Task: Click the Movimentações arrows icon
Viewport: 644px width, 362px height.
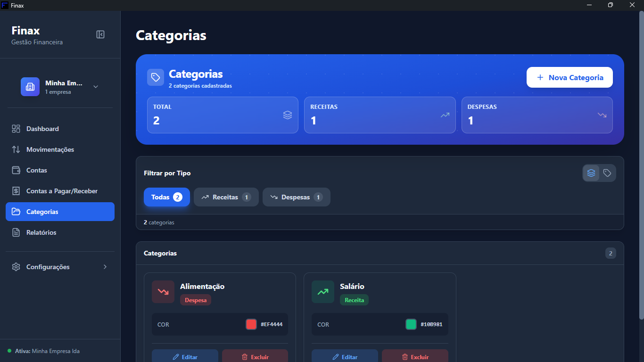Action: [x=16, y=149]
